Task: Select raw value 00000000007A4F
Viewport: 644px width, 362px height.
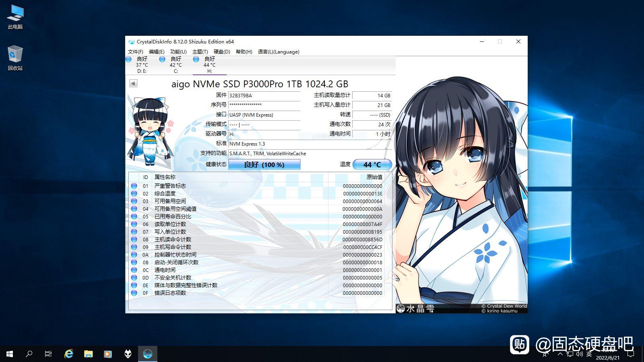Action: 363,224
